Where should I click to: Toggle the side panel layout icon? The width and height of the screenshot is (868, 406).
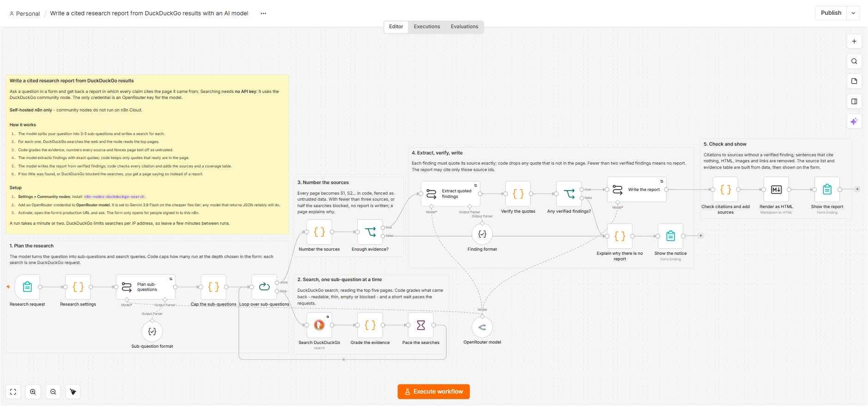tap(854, 101)
